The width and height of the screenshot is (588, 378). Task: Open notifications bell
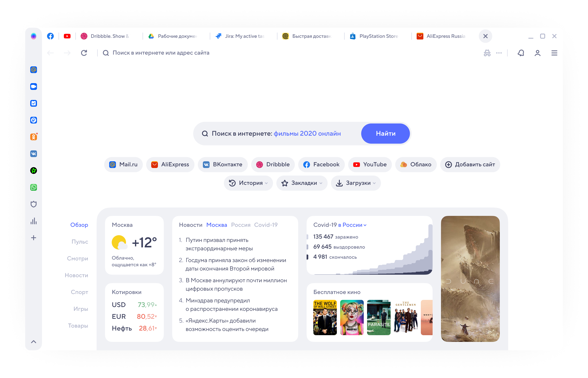click(x=521, y=53)
